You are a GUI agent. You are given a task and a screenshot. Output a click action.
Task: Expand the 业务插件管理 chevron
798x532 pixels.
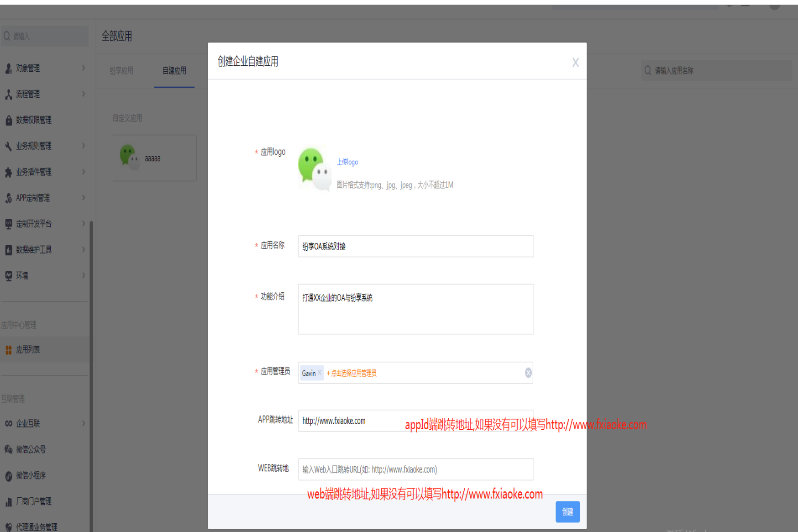84,172
